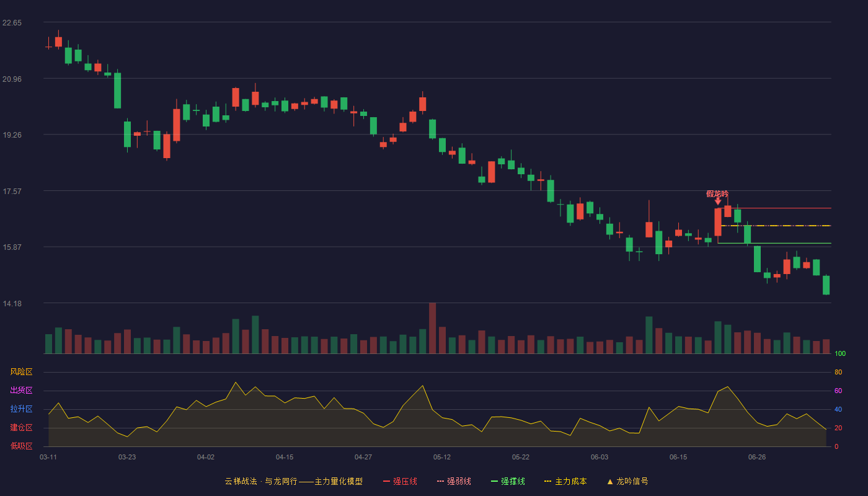
Task: Click the 17.57 price axis label
Action: point(12,191)
